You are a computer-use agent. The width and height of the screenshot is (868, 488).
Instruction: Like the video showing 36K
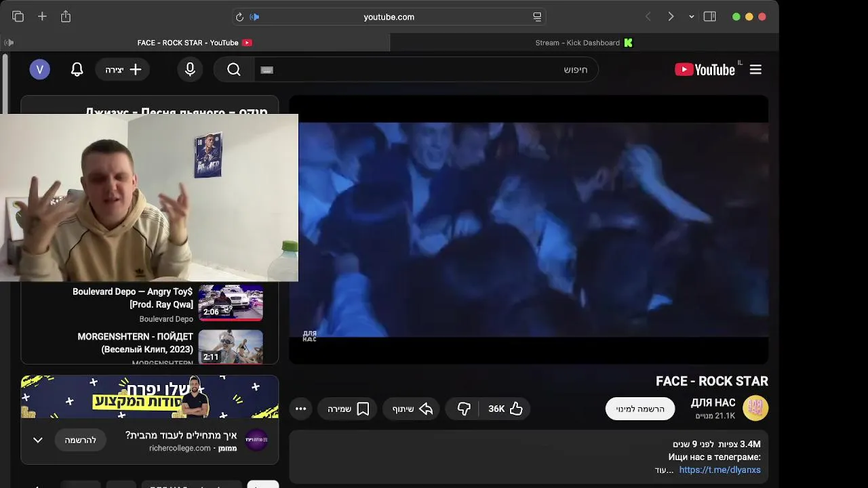tap(507, 409)
